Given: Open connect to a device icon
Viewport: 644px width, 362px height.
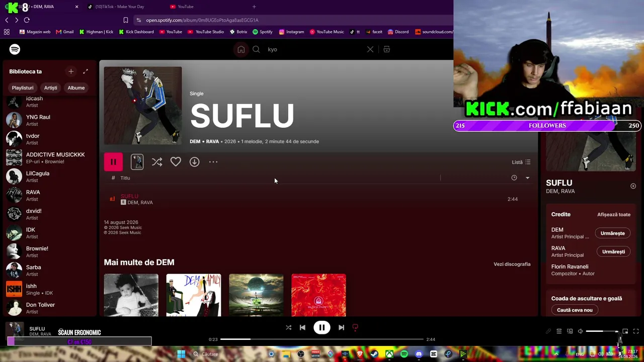Looking at the screenshot, I should (570, 331).
